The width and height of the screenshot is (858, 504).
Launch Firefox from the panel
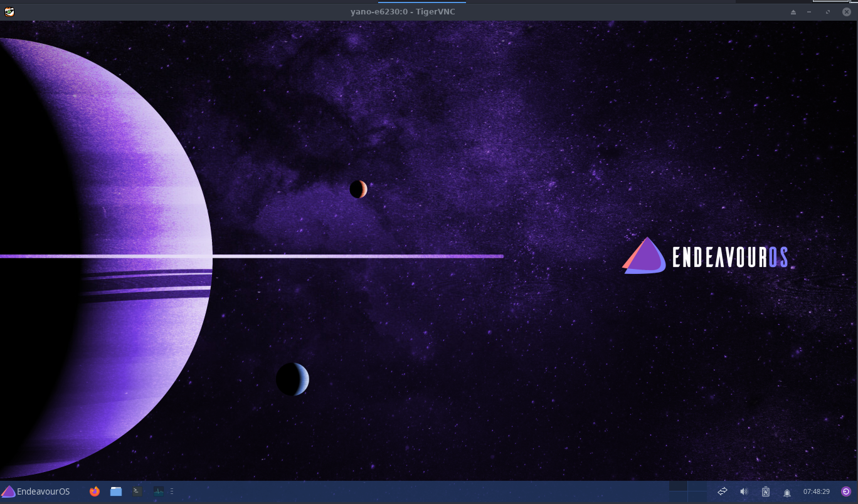point(95,491)
